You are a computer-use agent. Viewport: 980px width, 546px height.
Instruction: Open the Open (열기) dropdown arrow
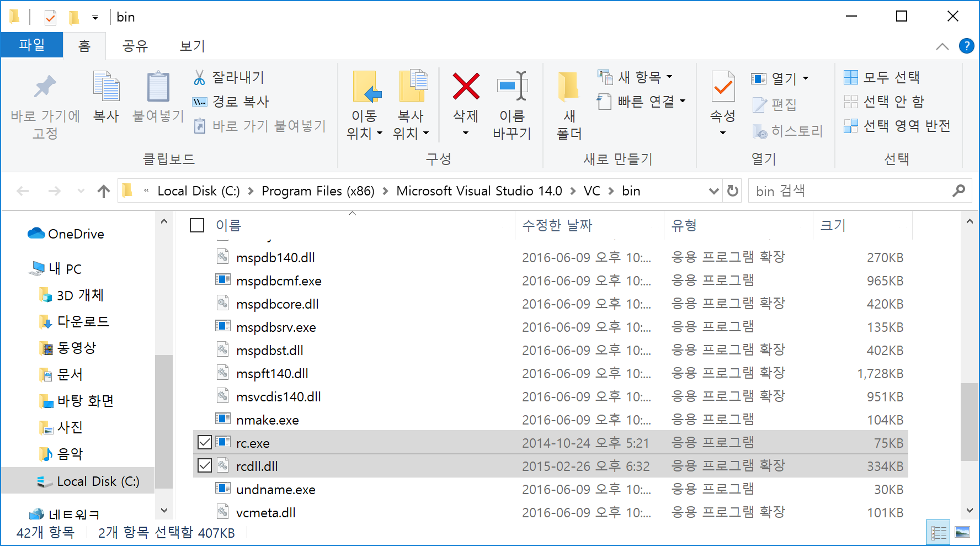tap(806, 78)
